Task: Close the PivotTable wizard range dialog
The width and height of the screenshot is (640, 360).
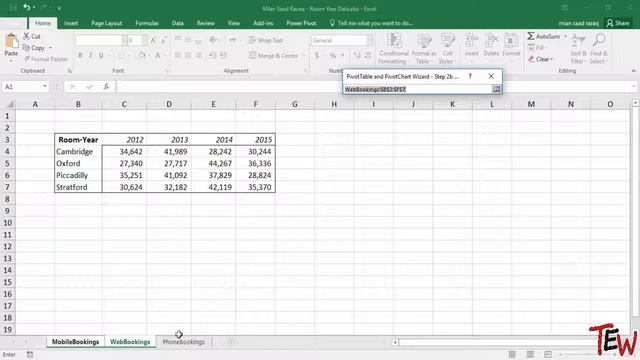Action: click(491, 76)
